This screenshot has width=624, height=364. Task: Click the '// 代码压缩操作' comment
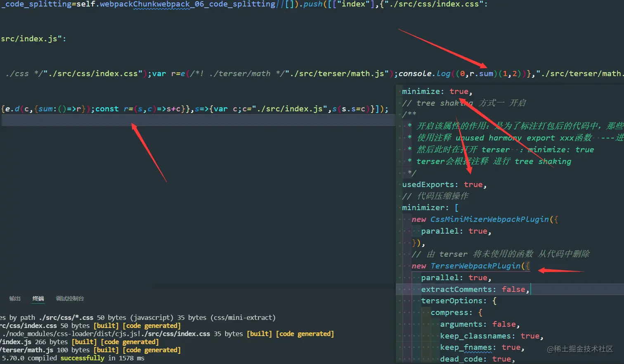435,196
